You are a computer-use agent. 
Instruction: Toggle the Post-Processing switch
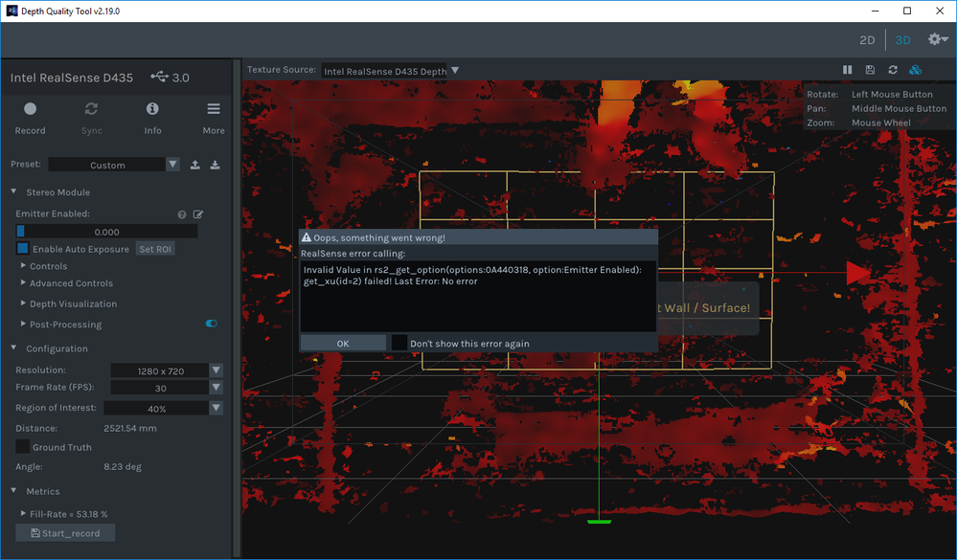[211, 324]
